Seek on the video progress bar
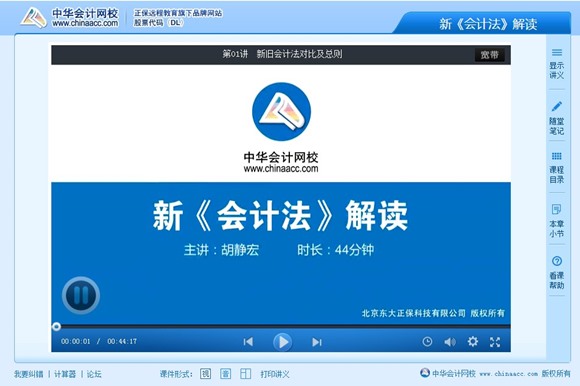 281,326
